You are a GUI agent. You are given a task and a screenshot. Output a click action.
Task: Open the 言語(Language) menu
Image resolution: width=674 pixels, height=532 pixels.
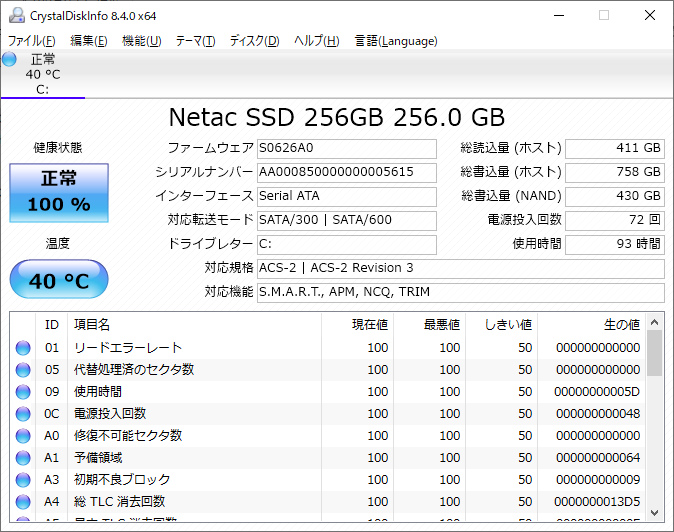[x=396, y=41]
